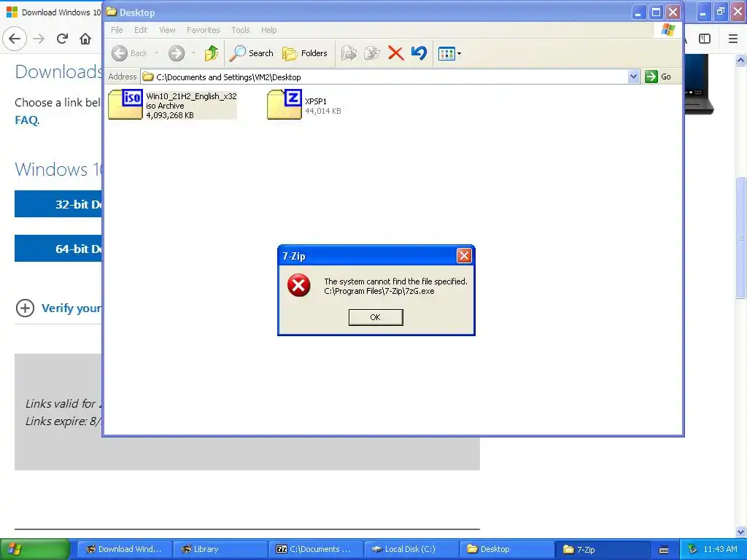Minimize the Desktop explorer window
Screen dimensions: 747x560
[638, 12]
